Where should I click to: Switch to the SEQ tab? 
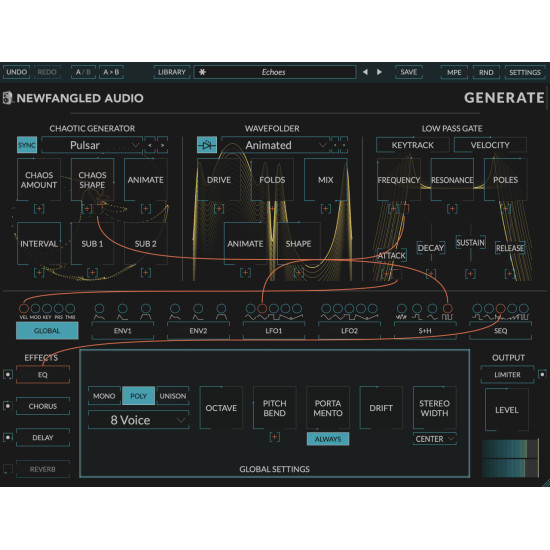(501, 331)
